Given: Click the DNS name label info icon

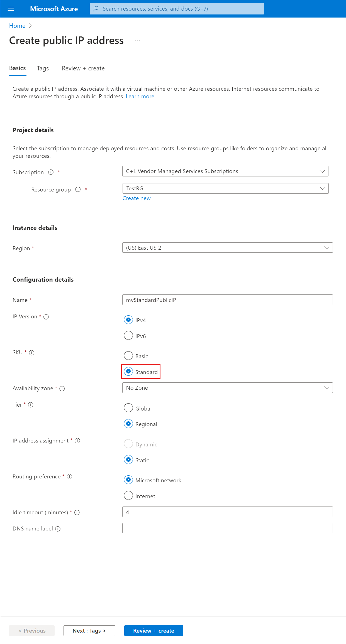Looking at the screenshot, I should [x=58, y=529].
